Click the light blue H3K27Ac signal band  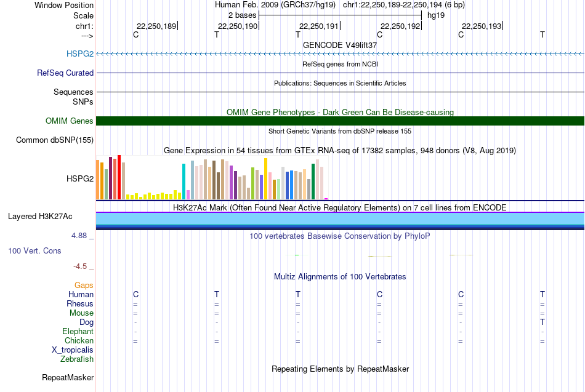pos(340,218)
